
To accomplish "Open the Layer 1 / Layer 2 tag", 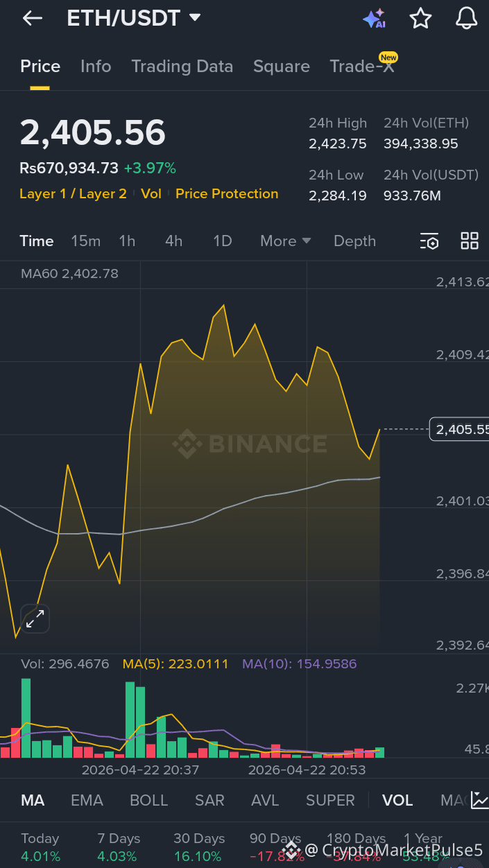I will [73, 194].
